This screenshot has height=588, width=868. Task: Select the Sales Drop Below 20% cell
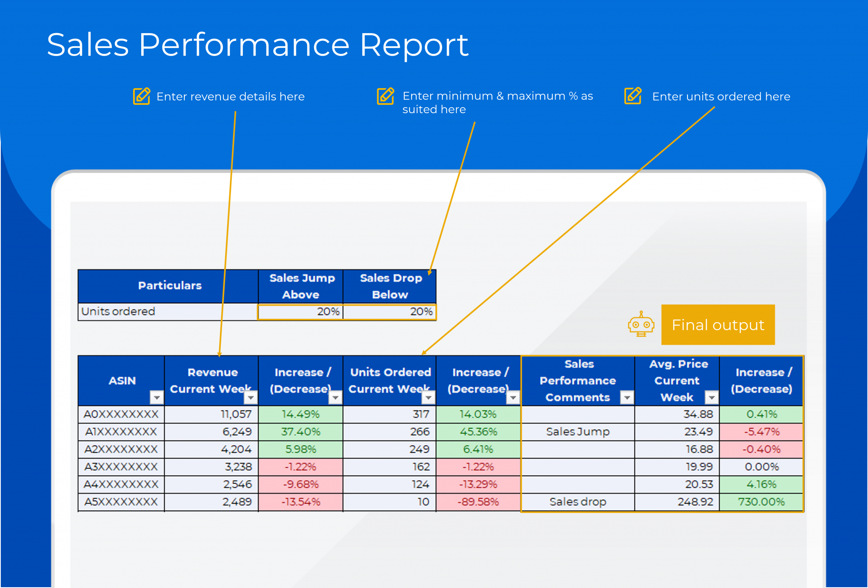[x=390, y=312]
